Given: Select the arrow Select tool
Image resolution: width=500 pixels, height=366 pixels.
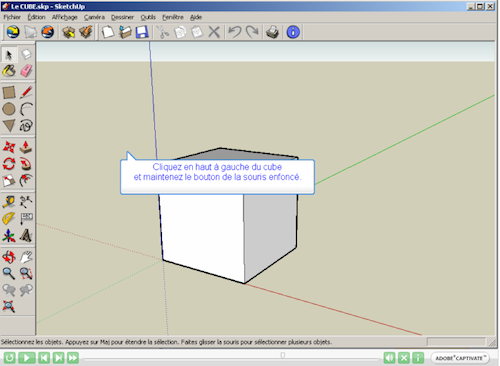Looking at the screenshot, I should 9,54.
